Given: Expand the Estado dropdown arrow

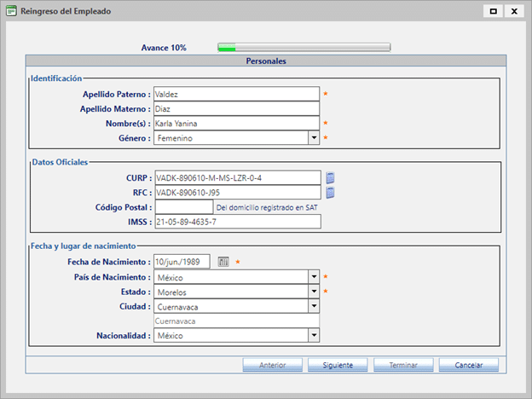Looking at the screenshot, I should point(313,292).
